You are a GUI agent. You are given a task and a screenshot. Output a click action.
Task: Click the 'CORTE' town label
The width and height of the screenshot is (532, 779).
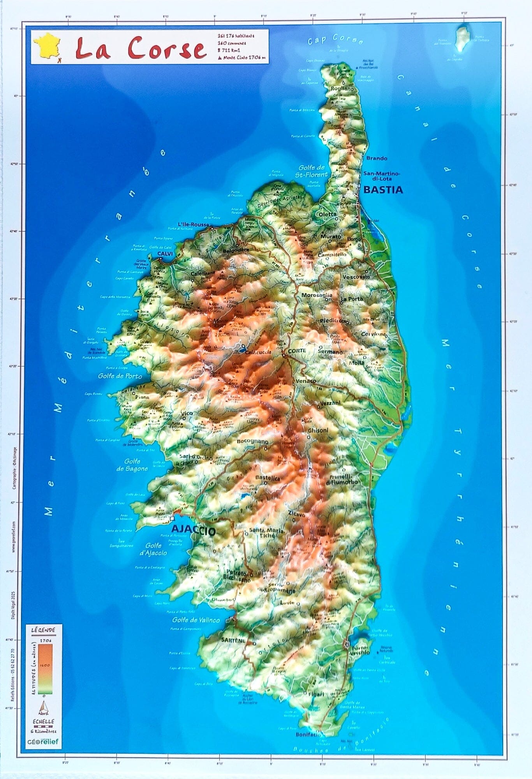pos(297,351)
